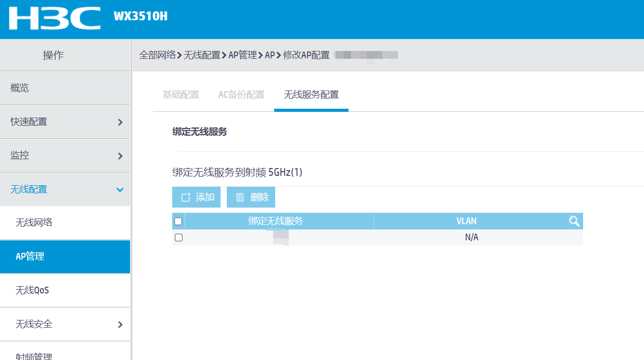Click the 删除 button
The image size is (644, 360).
(x=251, y=197)
